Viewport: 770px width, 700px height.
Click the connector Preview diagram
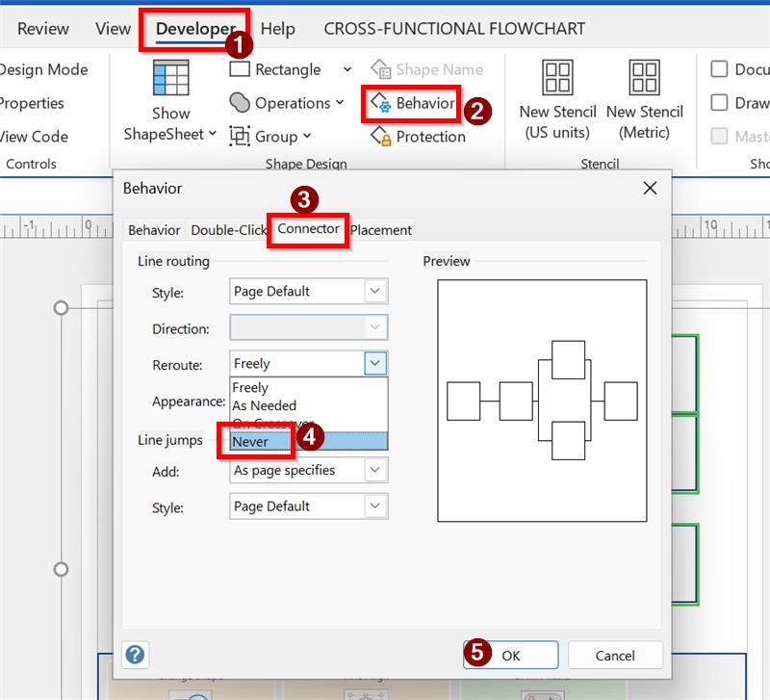(542, 401)
